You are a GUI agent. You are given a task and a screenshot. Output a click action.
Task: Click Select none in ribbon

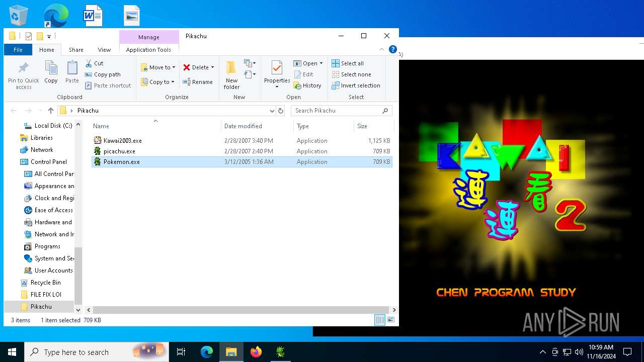(x=351, y=74)
